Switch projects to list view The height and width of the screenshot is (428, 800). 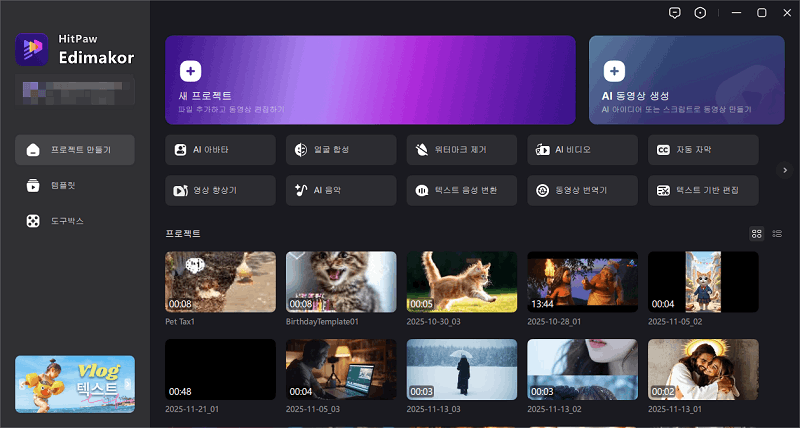pyautogui.click(x=777, y=233)
